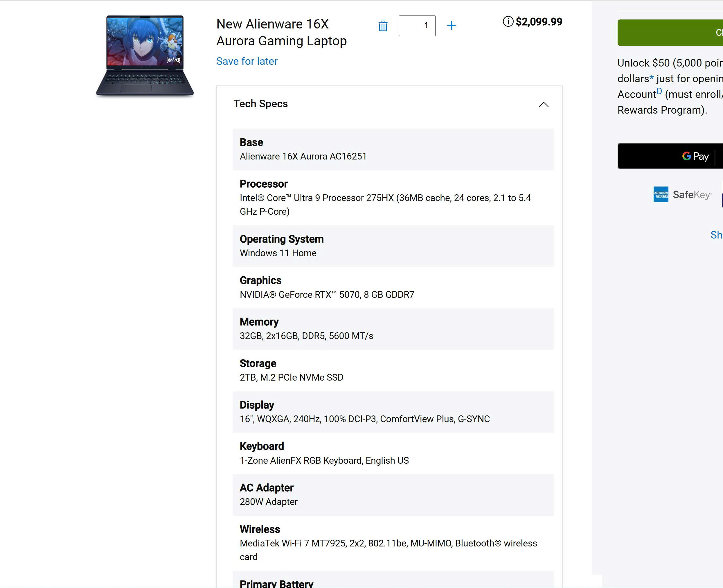Click the Processor spec label
The height and width of the screenshot is (588, 723).
click(x=264, y=184)
